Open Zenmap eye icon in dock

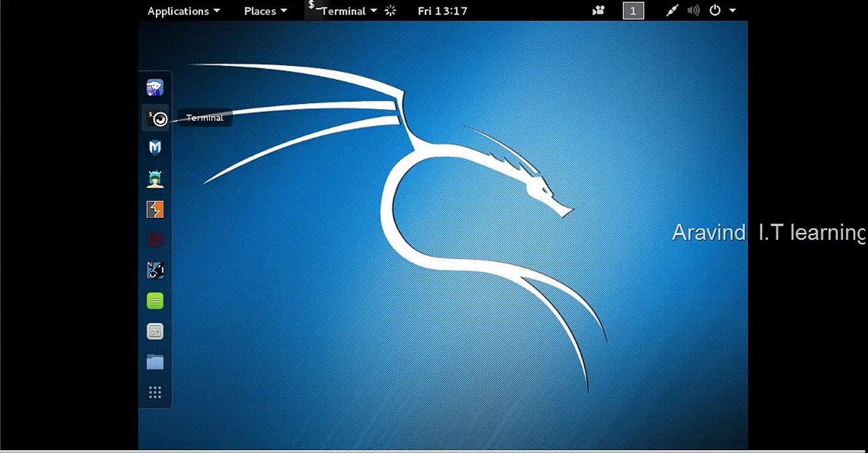coord(155,270)
